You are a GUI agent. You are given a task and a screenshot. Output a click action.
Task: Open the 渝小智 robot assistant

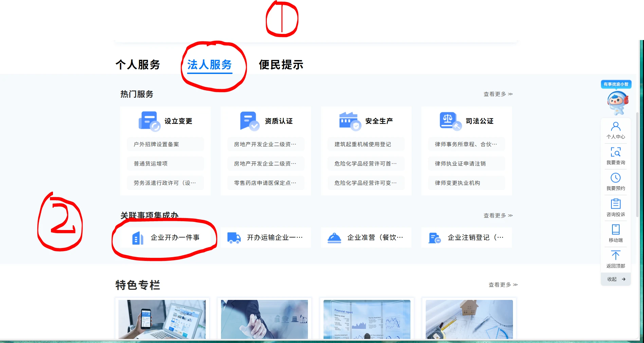(x=617, y=102)
